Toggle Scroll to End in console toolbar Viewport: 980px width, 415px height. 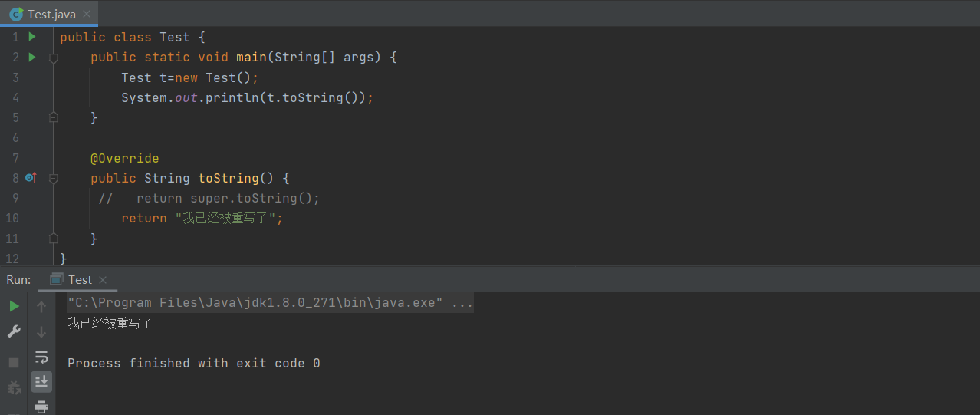click(x=41, y=381)
